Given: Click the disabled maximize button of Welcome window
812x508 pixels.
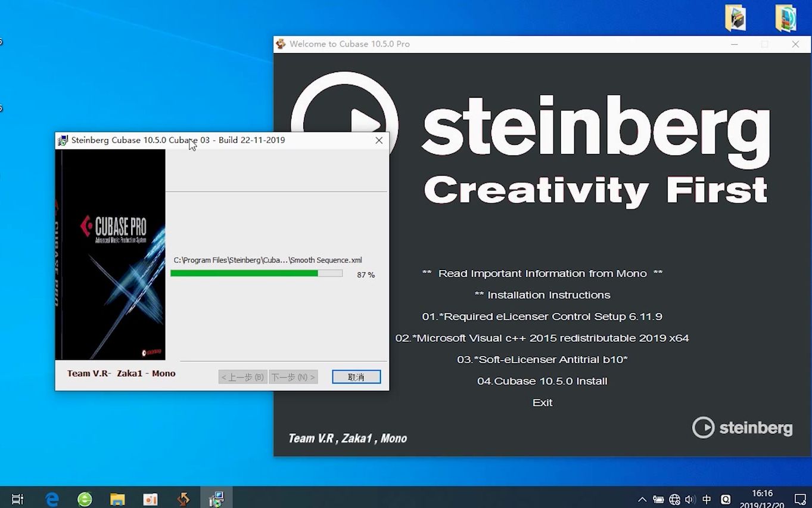Looking at the screenshot, I should pos(765,44).
